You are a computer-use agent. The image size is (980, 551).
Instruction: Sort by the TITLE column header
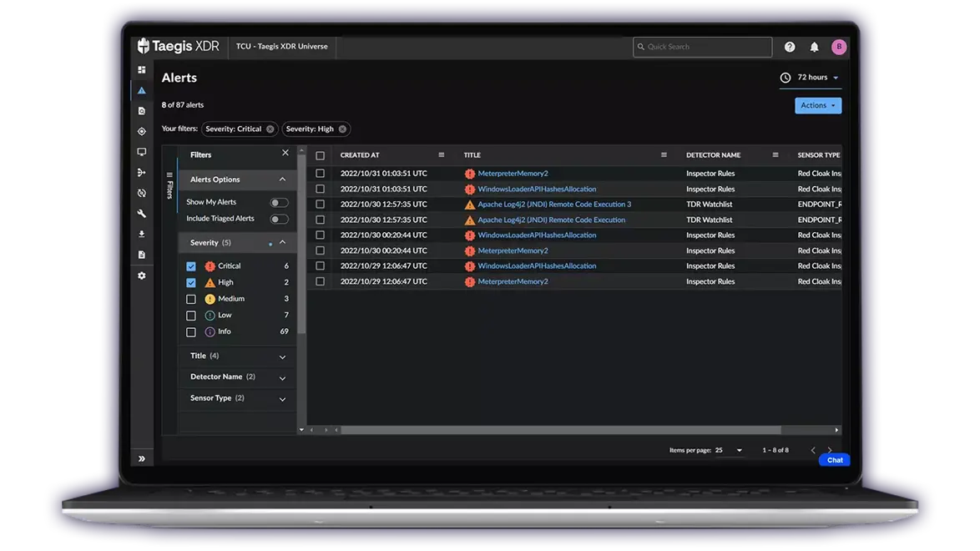click(472, 155)
